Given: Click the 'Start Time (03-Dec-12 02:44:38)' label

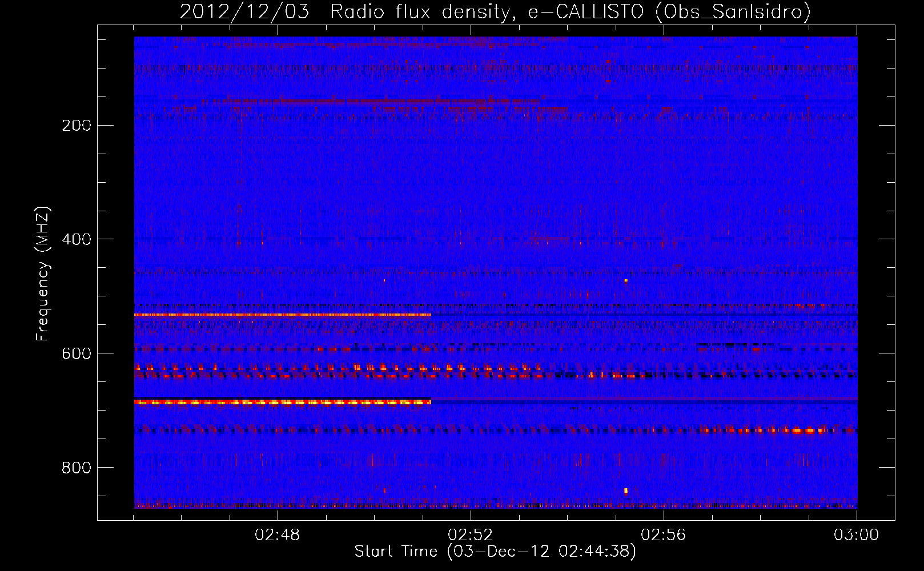Looking at the screenshot, I should point(495,552).
